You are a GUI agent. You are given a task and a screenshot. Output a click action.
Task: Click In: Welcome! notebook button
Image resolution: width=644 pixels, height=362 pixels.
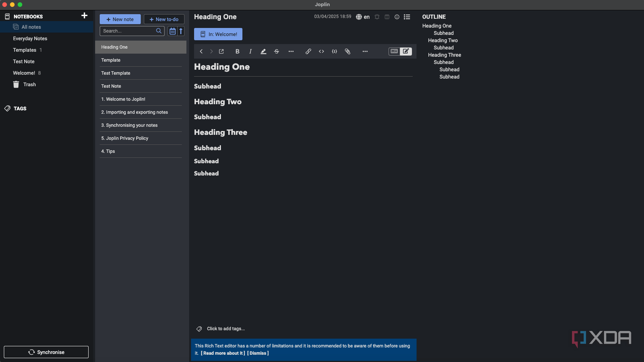218,34
